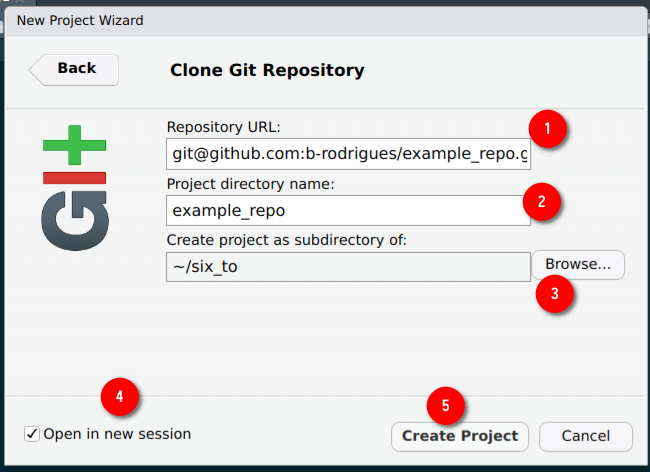Image resolution: width=650 pixels, height=472 pixels.
Task: Go back with the Back arrow button
Action: [74, 70]
